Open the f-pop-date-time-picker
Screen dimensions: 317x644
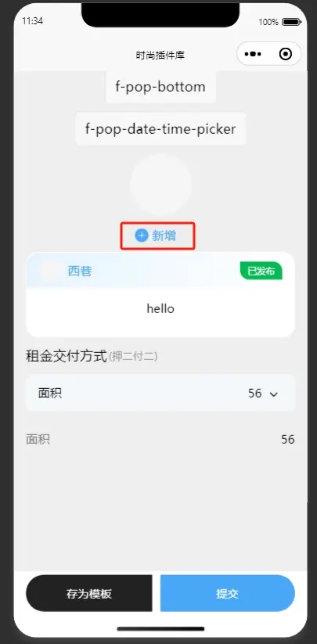click(160, 129)
